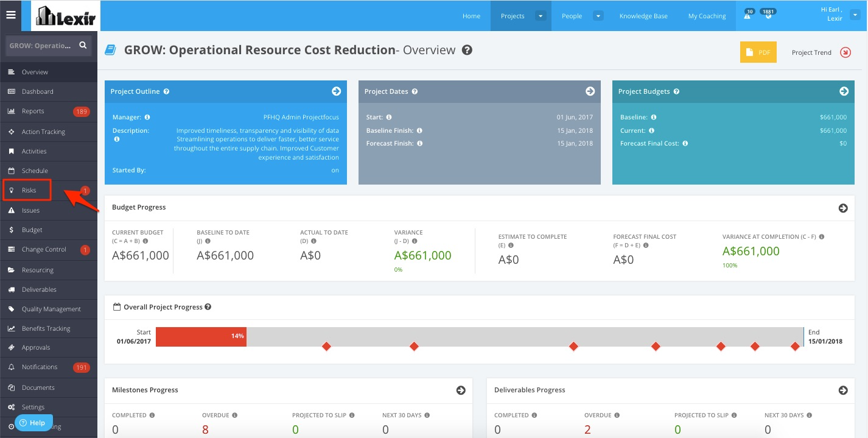Open the Project Outline arrow icon

coord(336,91)
